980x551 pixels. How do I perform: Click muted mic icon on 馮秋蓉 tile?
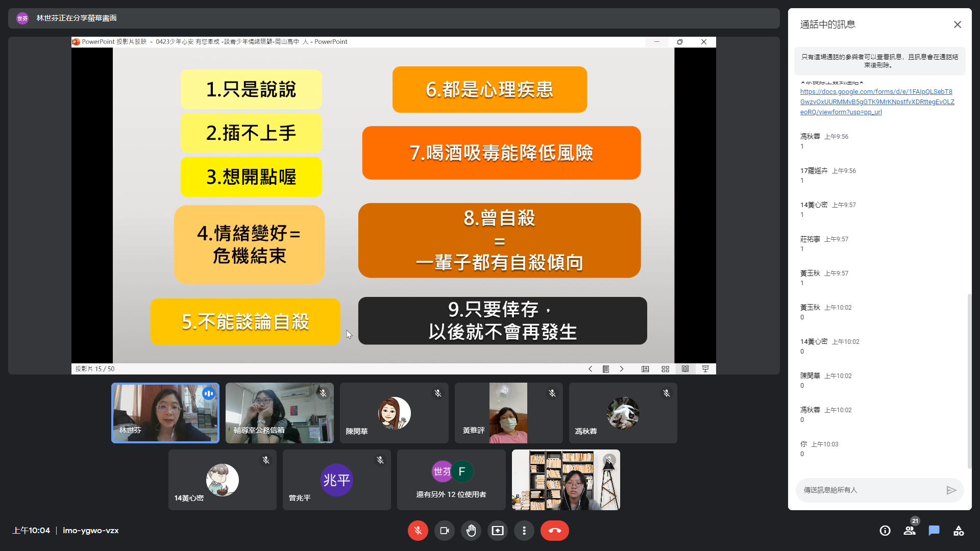[666, 393]
